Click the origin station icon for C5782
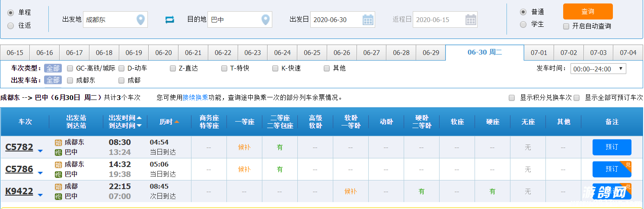 58,142
